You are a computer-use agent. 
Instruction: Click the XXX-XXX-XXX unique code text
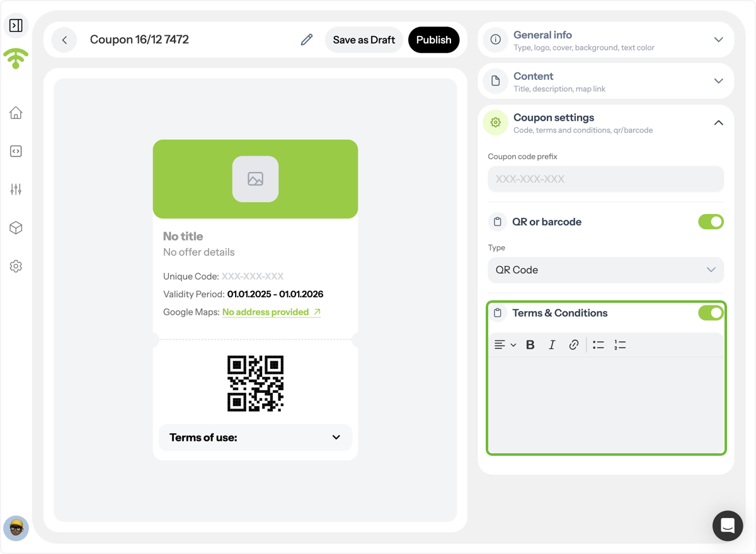click(x=253, y=276)
